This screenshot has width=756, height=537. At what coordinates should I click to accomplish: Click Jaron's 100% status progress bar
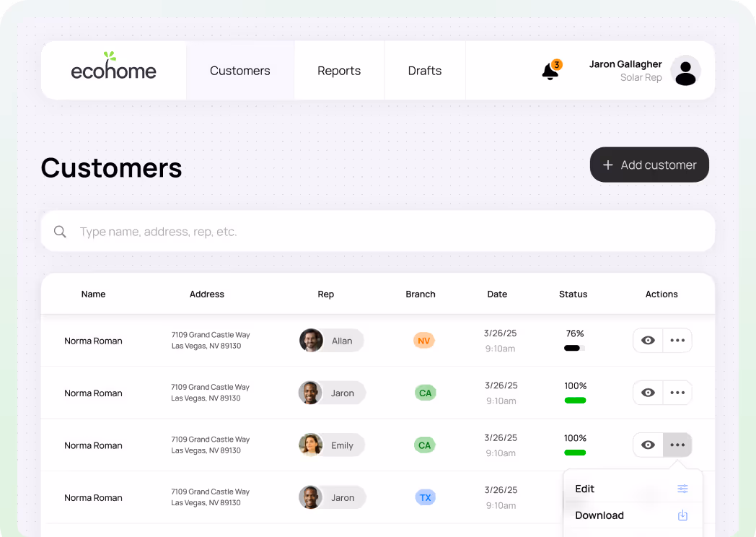pos(575,400)
